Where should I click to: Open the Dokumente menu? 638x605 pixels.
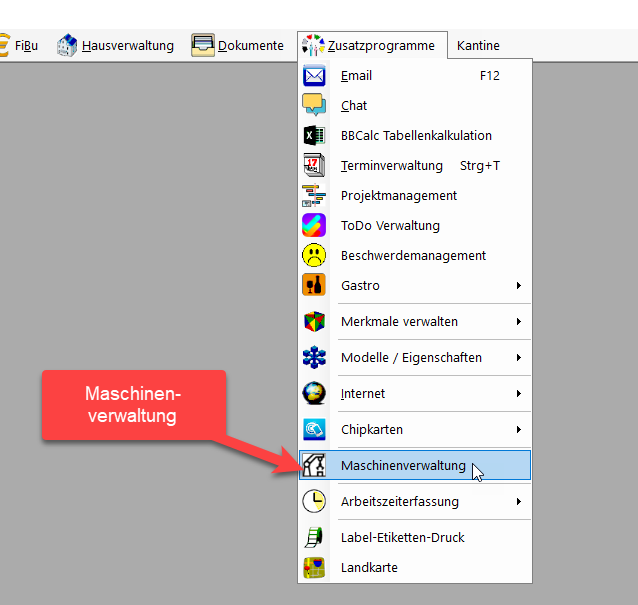point(251,46)
